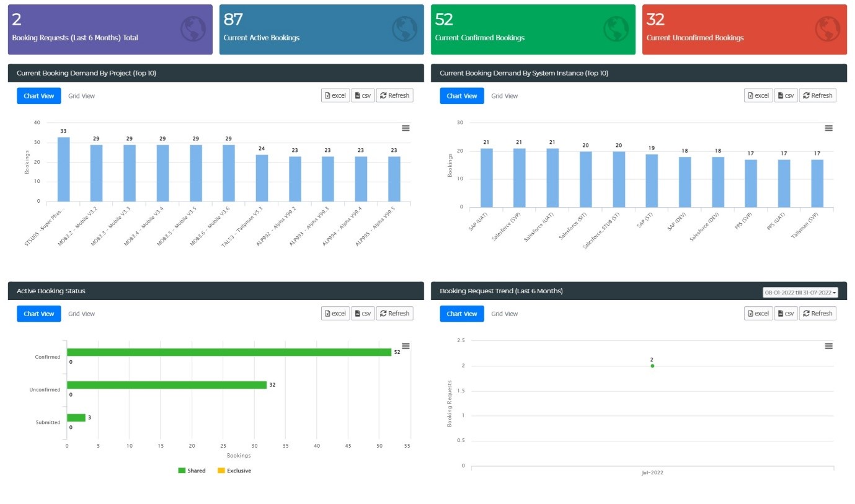Click the SAP (UAT) bar in system chart
This screenshot has width=855, height=504.
(x=487, y=178)
